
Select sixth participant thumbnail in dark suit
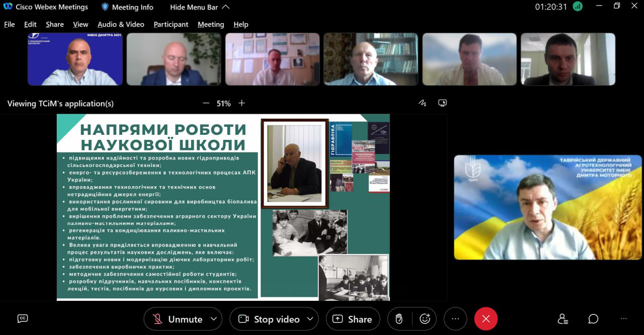tap(568, 59)
